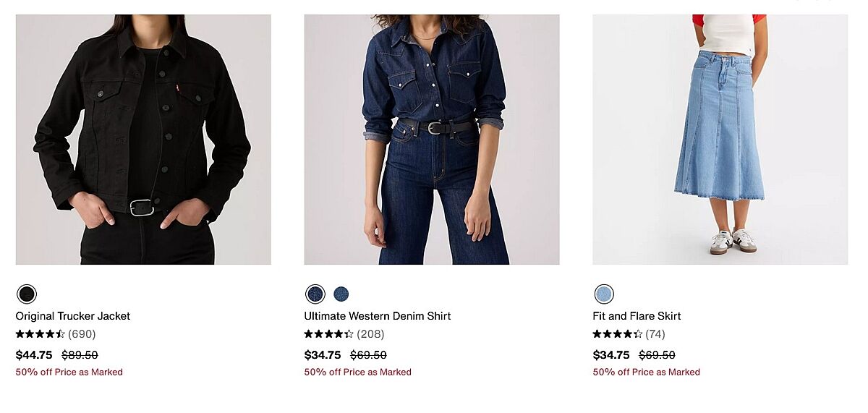Open the 74 reviews for Flare Skirt
This screenshot has height=413, width=868.
[x=655, y=334]
